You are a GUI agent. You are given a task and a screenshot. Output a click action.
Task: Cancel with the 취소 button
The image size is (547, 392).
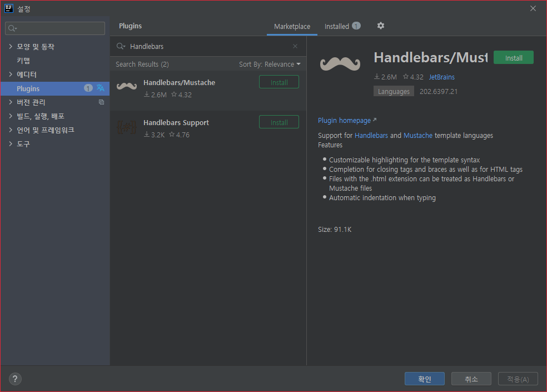point(471,379)
